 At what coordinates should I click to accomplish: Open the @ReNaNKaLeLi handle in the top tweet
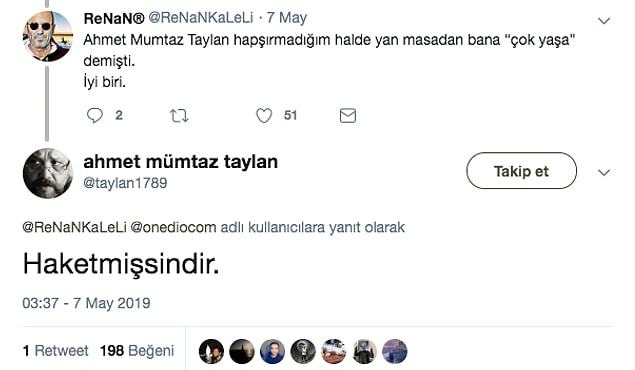(200, 17)
